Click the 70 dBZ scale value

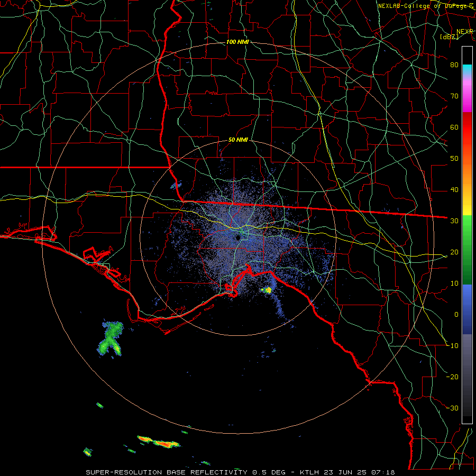point(454,96)
